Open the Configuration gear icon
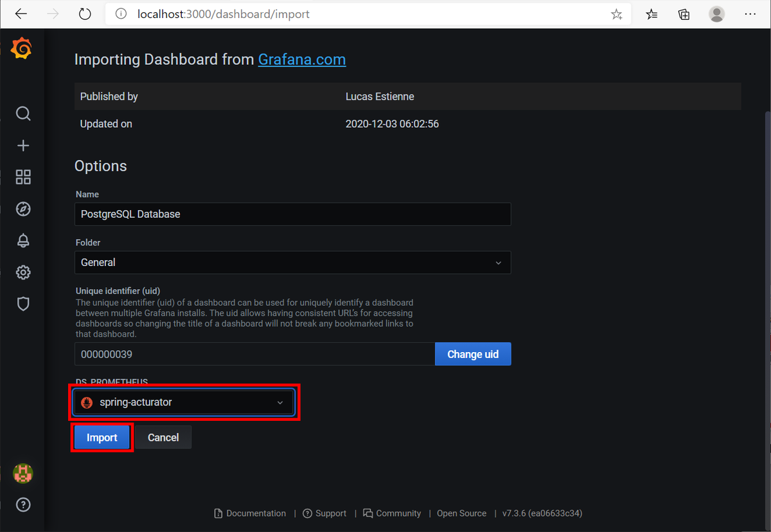Viewport: 771px width, 532px height. (x=23, y=272)
